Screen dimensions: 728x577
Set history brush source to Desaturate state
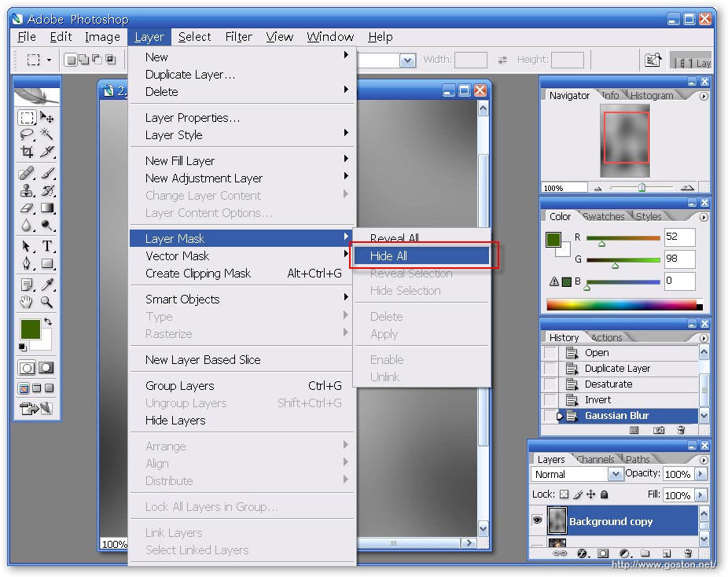point(550,384)
